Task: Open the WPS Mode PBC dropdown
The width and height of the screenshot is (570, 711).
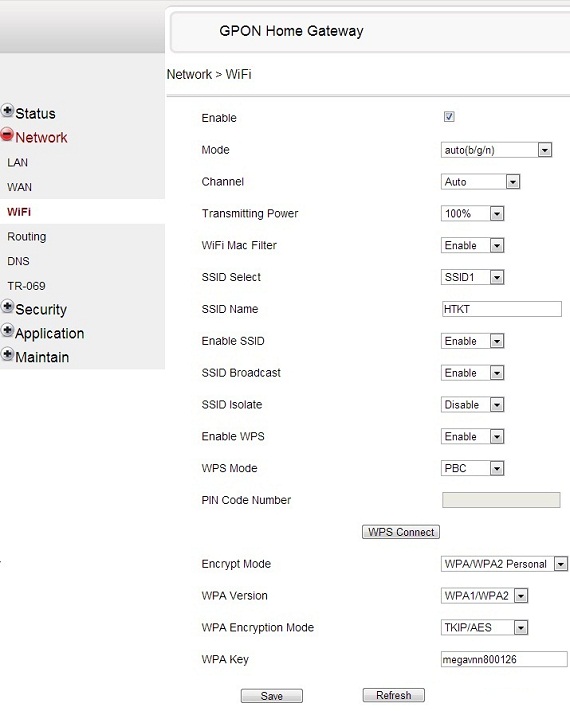Action: (x=472, y=468)
